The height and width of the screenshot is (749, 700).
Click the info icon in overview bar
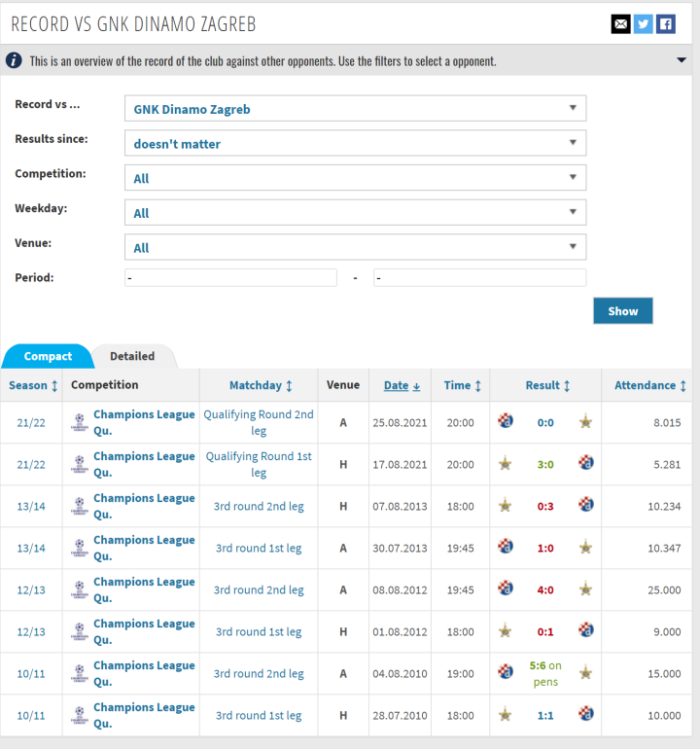tap(15, 60)
